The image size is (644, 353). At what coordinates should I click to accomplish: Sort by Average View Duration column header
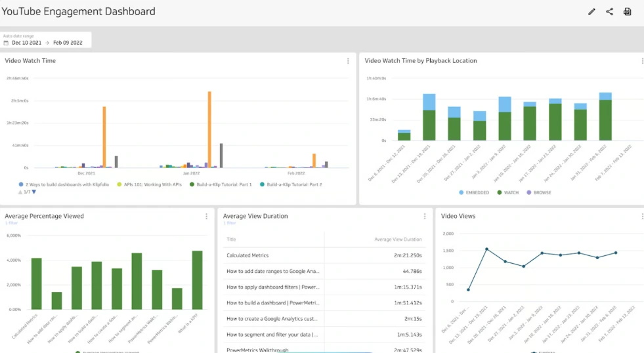tap(398, 239)
